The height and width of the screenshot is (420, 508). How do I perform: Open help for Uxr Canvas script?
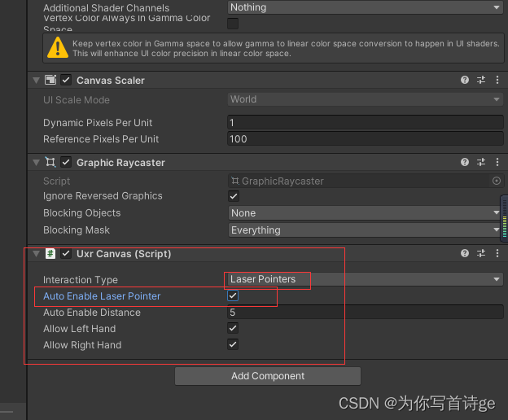pyautogui.click(x=465, y=253)
